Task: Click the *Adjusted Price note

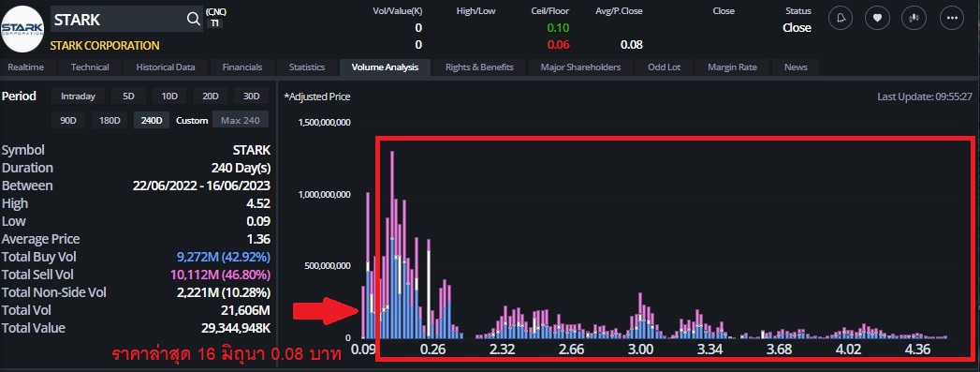Action: click(x=317, y=97)
